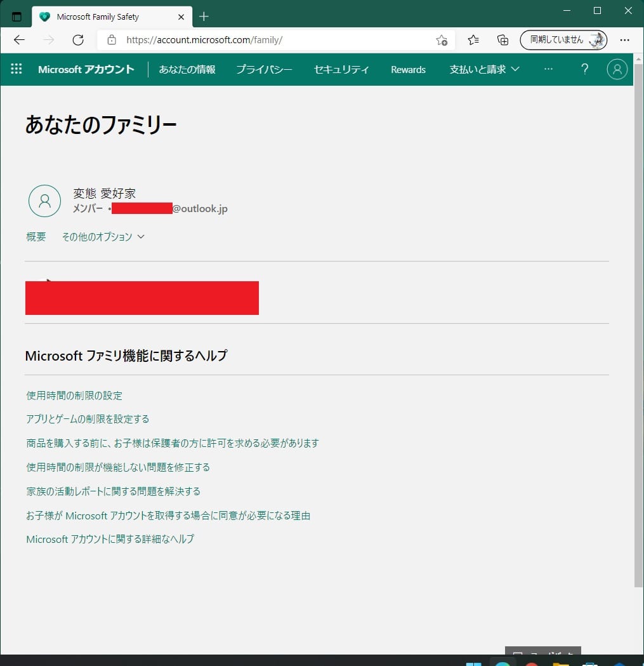Expand the 支払いと請求 dropdown

point(484,69)
